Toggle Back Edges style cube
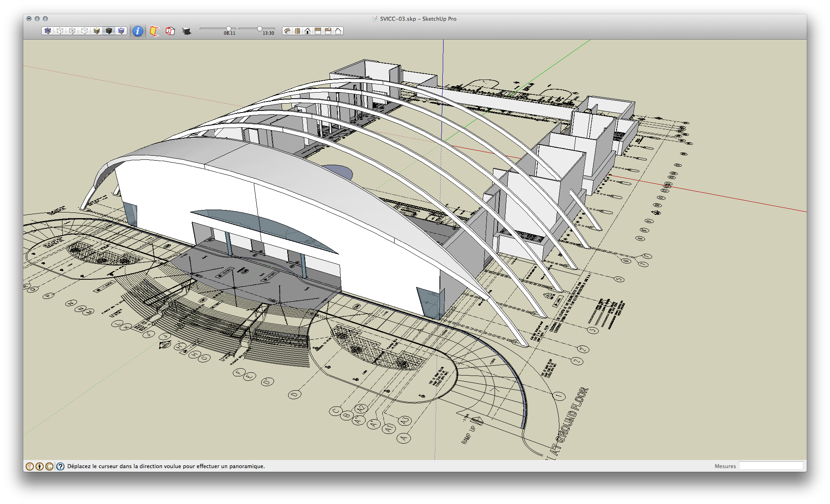 point(60,31)
